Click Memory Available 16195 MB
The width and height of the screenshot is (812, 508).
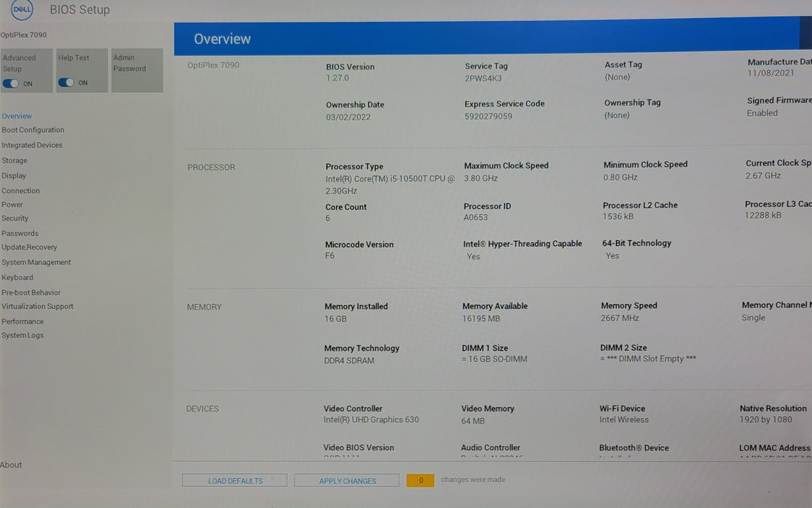click(482, 319)
